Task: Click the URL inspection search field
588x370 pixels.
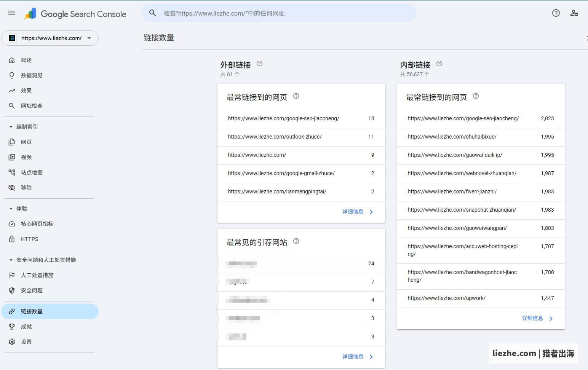Action: [279, 13]
